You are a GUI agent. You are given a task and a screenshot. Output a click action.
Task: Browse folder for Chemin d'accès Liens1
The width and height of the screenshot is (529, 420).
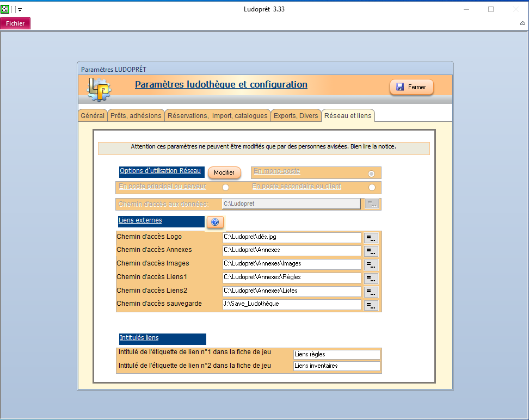(371, 278)
